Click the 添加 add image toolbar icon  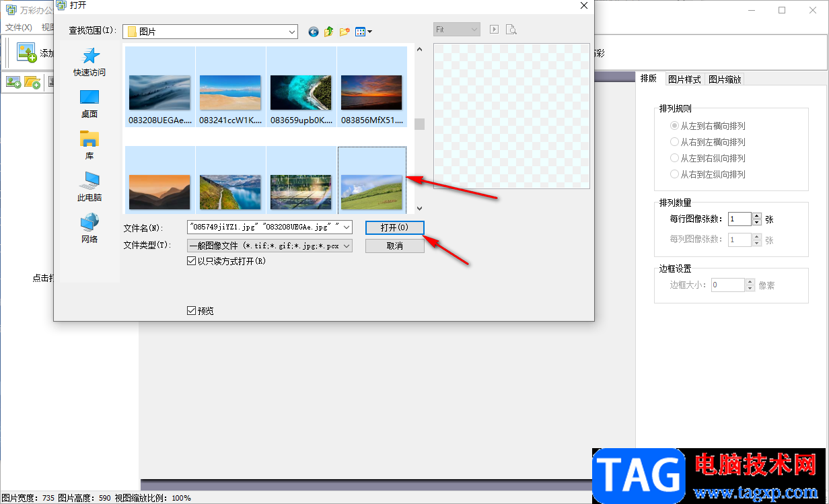click(26, 52)
